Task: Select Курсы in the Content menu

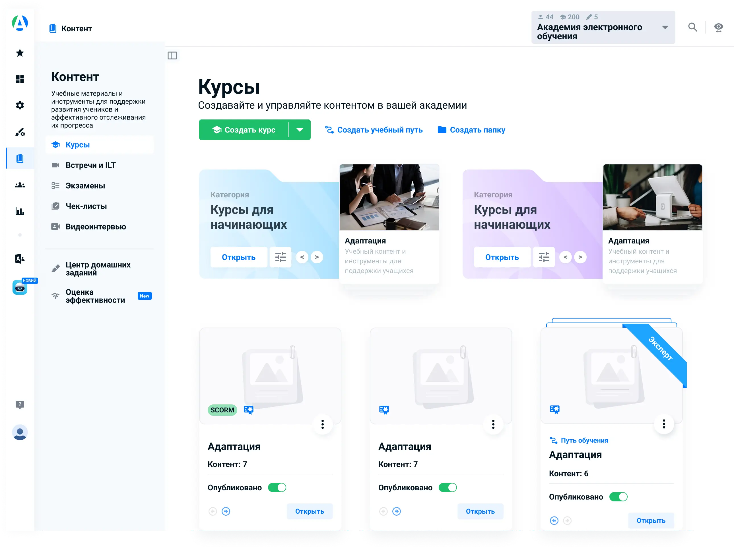Action: tap(99, 145)
